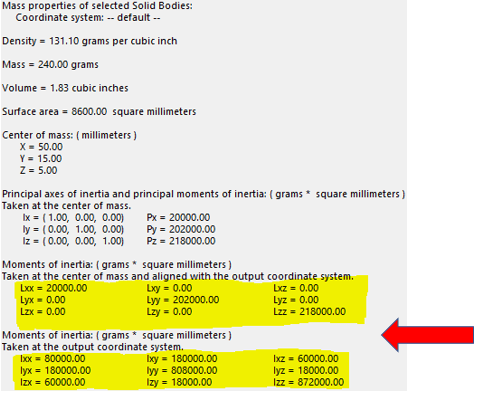Click the Coordinate system default line
Viewport: 477px width, 393px height.
point(88,17)
